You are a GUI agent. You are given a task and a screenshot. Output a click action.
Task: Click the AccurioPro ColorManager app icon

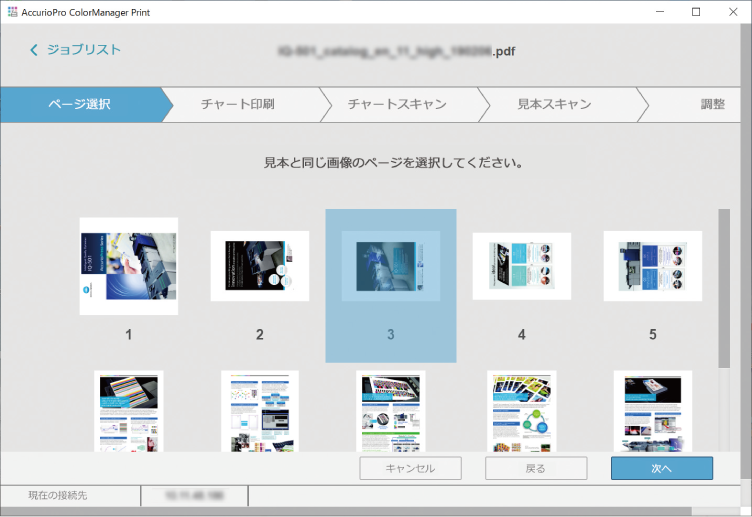pyautogui.click(x=11, y=11)
